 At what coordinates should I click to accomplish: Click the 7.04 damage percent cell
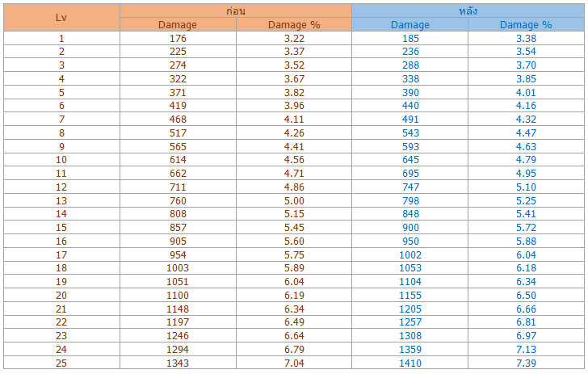pyautogui.click(x=294, y=363)
